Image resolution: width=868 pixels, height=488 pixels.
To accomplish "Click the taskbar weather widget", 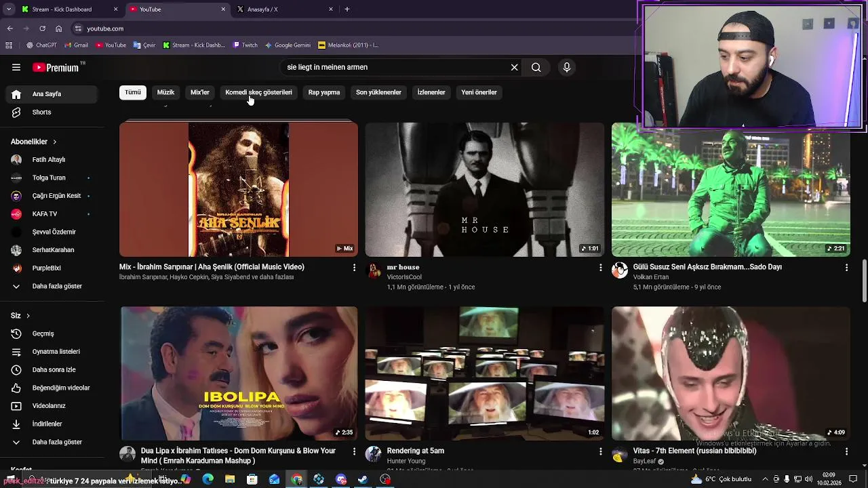I will [722, 479].
